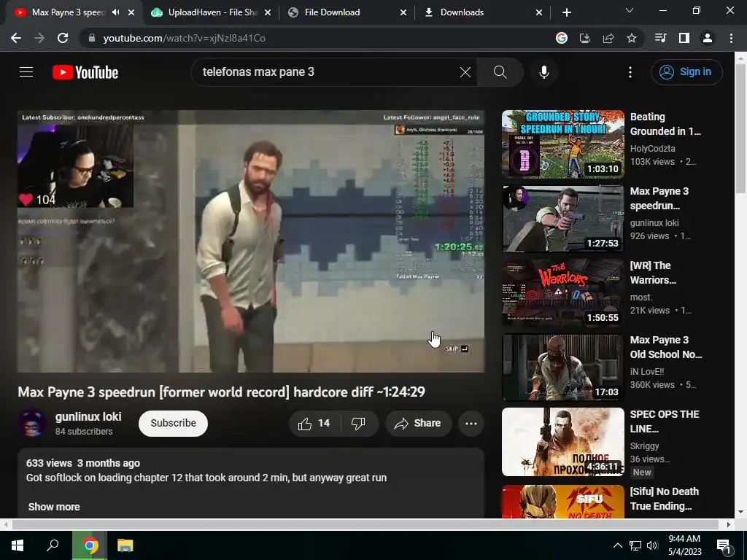Open the taskbar clock showing 9:44 AM

tap(684, 545)
